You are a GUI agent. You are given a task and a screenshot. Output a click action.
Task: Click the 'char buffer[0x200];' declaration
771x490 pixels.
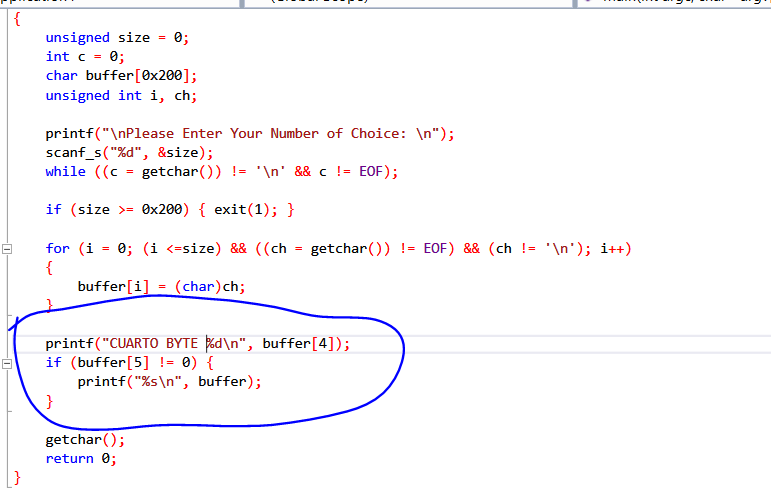(x=121, y=76)
